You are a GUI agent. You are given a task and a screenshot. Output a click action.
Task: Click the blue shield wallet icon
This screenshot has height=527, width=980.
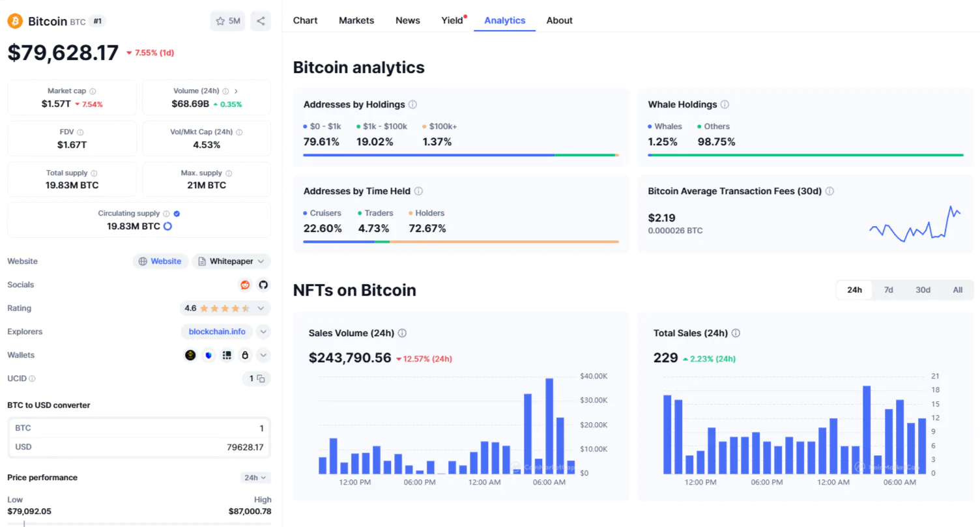(x=209, y=355)
